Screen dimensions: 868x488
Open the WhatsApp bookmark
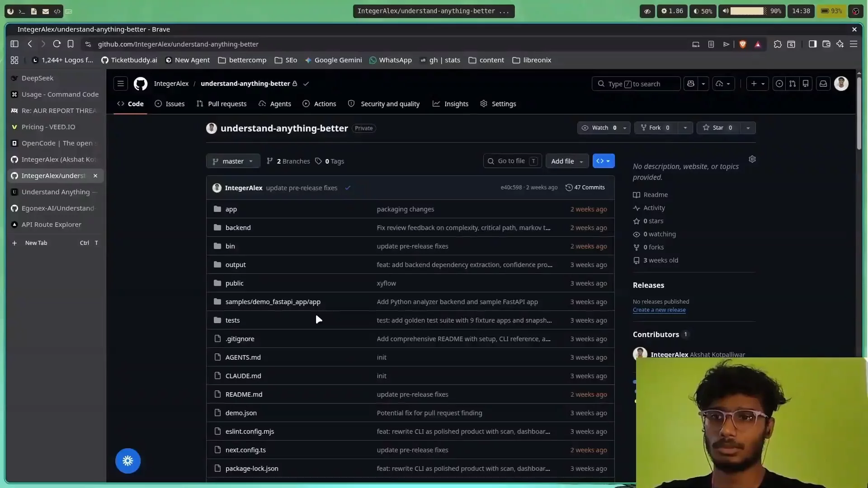click(x=391, y=60)
